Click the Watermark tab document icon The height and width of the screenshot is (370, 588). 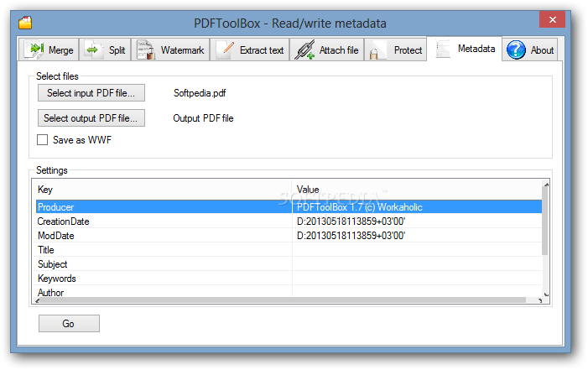(x=146, y=50)
